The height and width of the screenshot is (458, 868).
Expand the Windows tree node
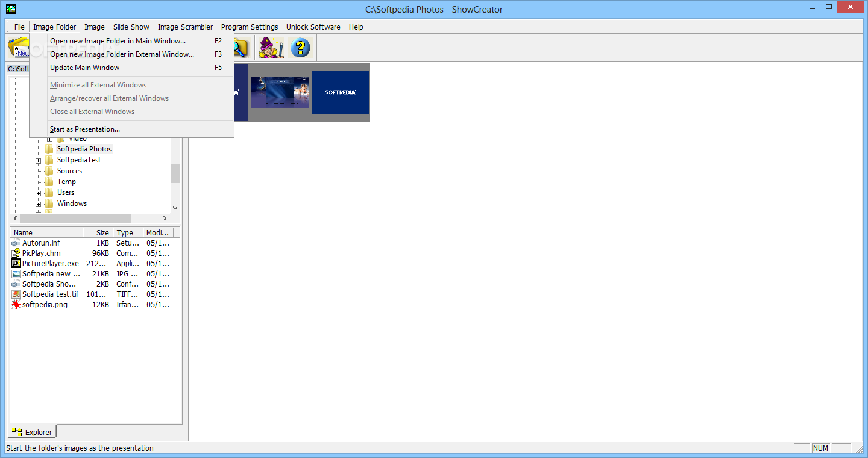point(39,204)
